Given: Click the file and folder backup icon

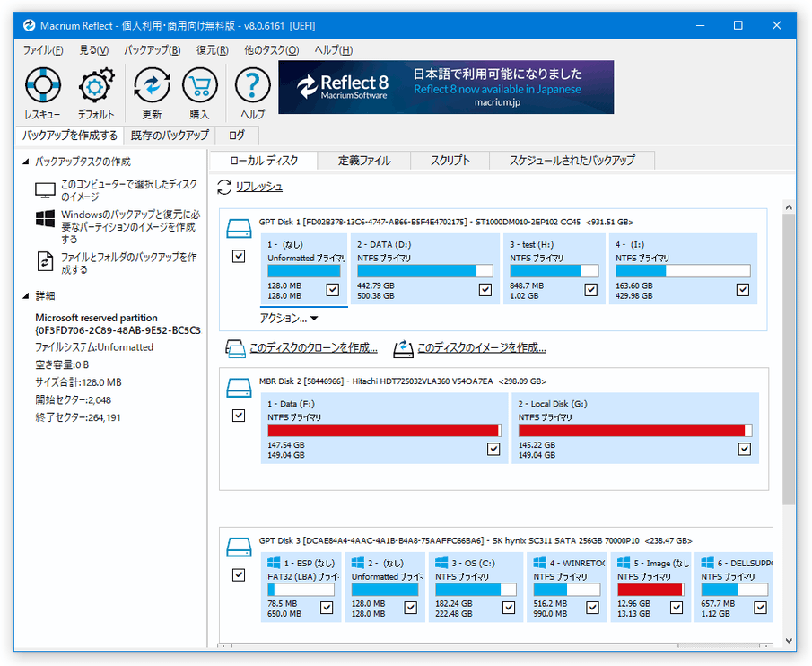Looking at the screenshot, I should click(45, 261).
